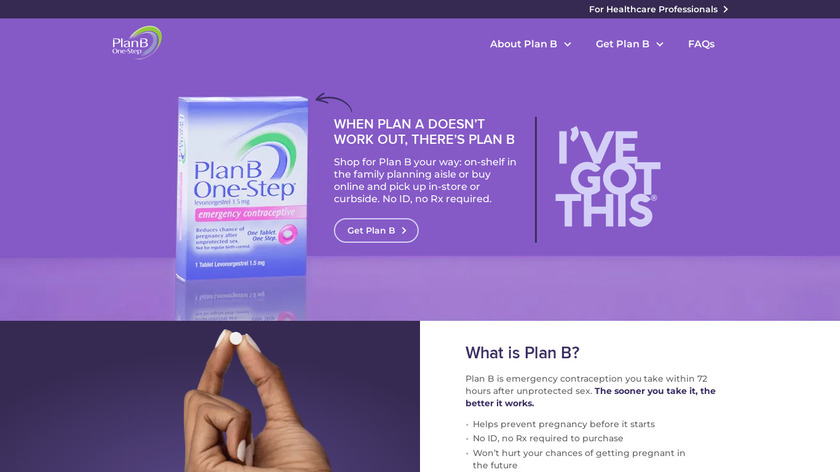840x472 pixels.
Task: Click the arrow beside For Healthcare Professionals
Action: pyautogui.click(x=725, y=9)
